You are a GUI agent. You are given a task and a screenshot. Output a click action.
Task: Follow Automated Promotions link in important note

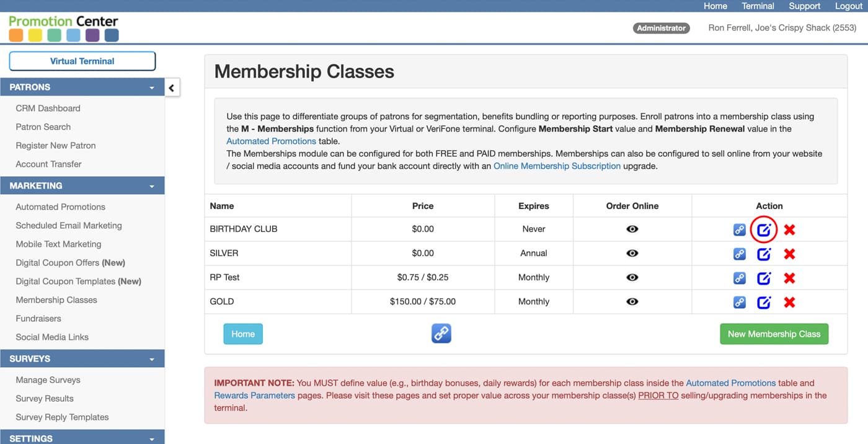pos(731,383)
